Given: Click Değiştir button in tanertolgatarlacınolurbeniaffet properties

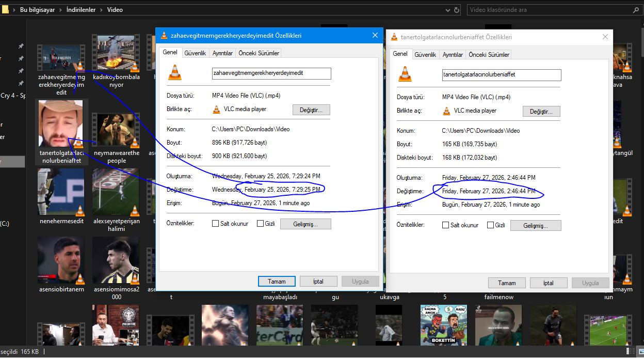Looking at the screenshot, I should (x=541, y=112).
